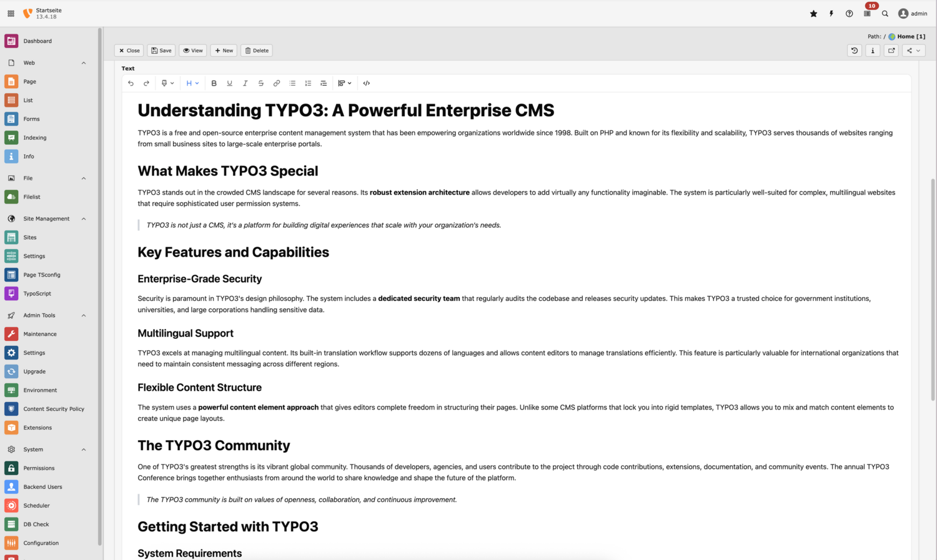
Task: Open the help question mark icon
Action: pyautogui.click(x=849, y=14)
